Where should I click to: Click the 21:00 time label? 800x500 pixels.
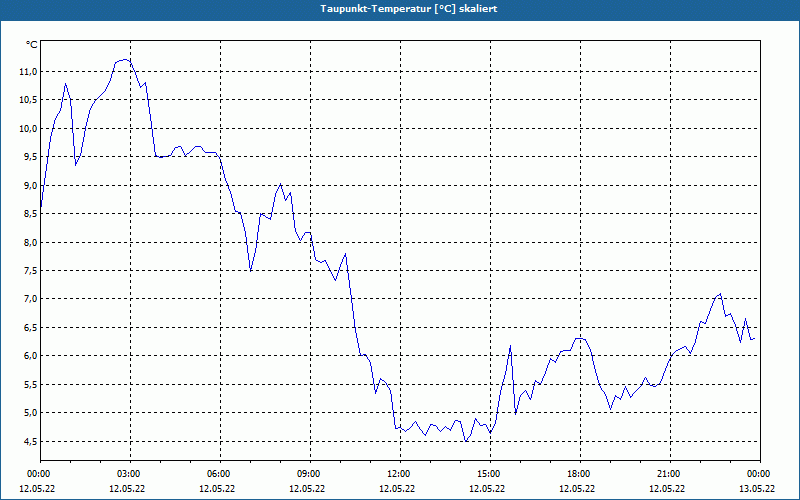pos(670,474)
